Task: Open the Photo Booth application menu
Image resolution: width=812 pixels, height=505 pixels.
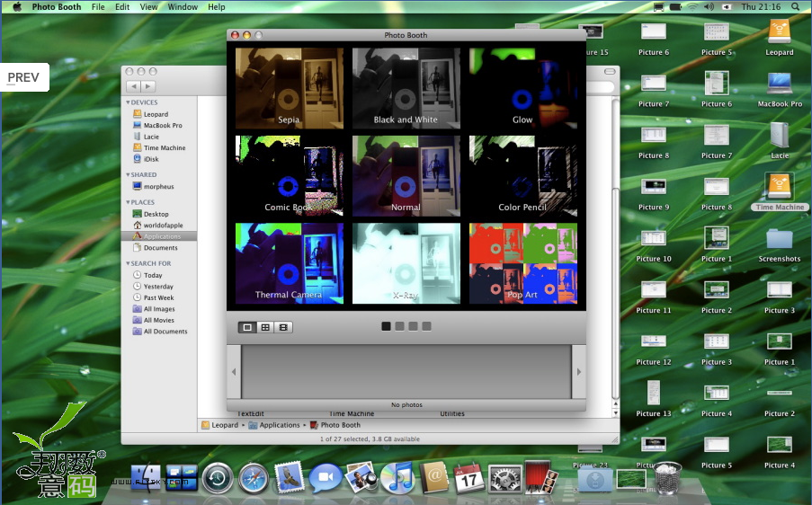Action: (x=57, y=6)
